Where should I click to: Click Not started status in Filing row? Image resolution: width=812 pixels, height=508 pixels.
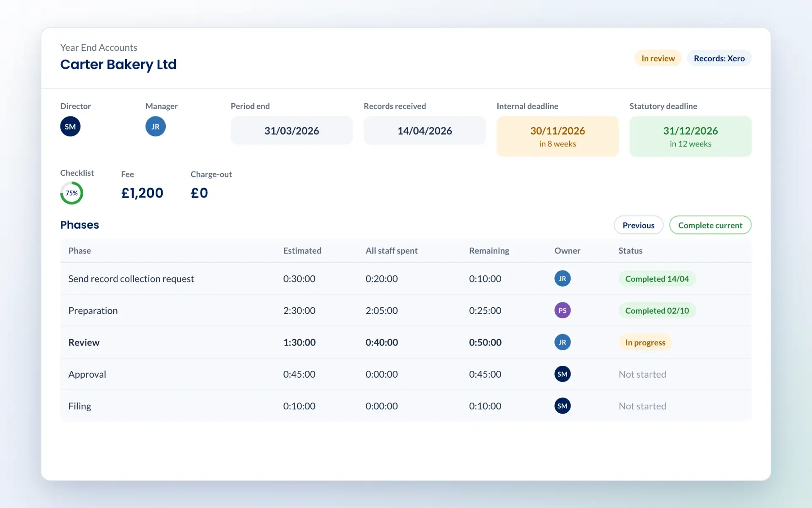642,406
